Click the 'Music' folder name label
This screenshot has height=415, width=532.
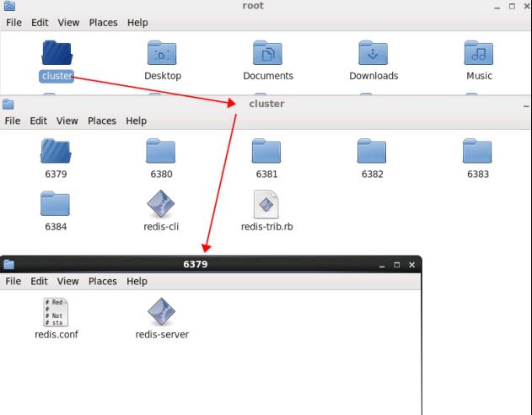479,76
